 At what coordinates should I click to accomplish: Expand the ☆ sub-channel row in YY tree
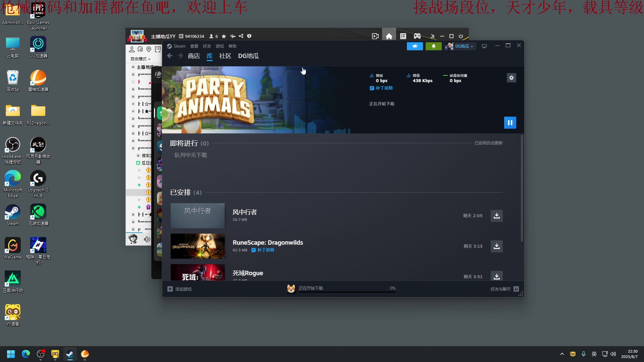[x=133, y=104]
